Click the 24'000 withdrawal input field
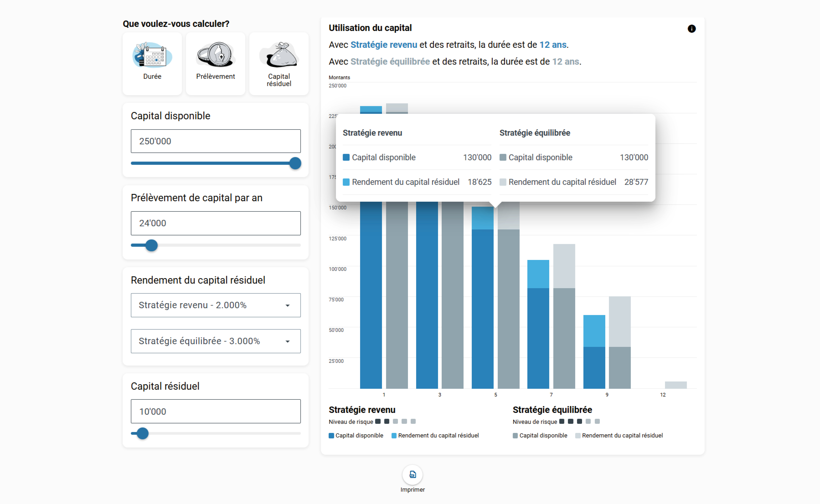Viewport: 820px width, 504px height. pyautogui.click(x=216, y=223)
